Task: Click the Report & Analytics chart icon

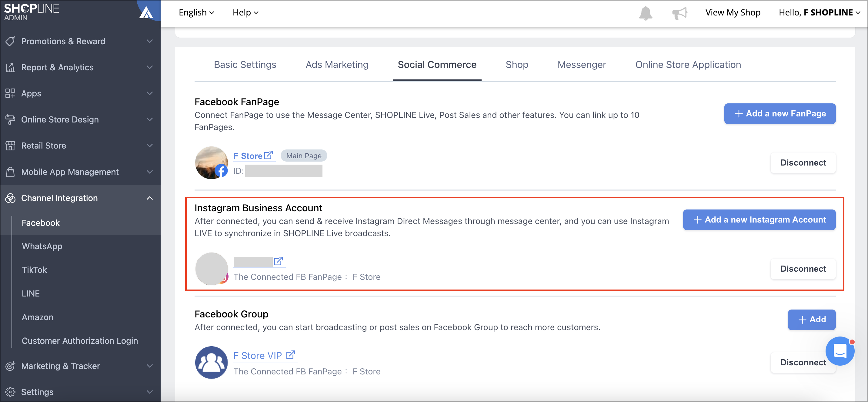Action: click(x=10, y=67)
